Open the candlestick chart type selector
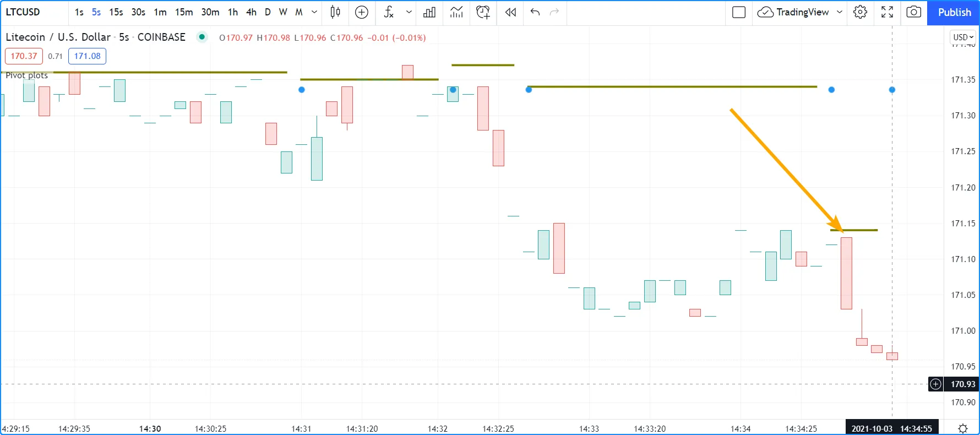Viewport: 980px width, 435px height. point(335,12)
